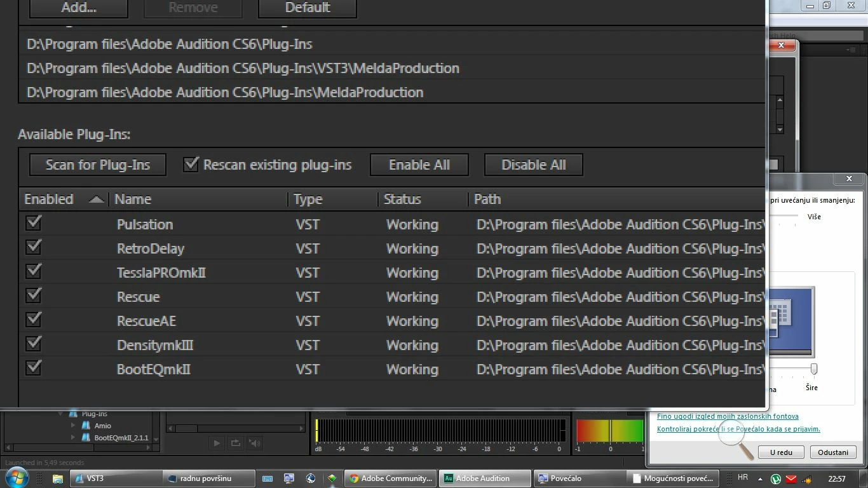Sort by the Status column header
The height and width of the screenshot is (488, 868).
[423, 199]
